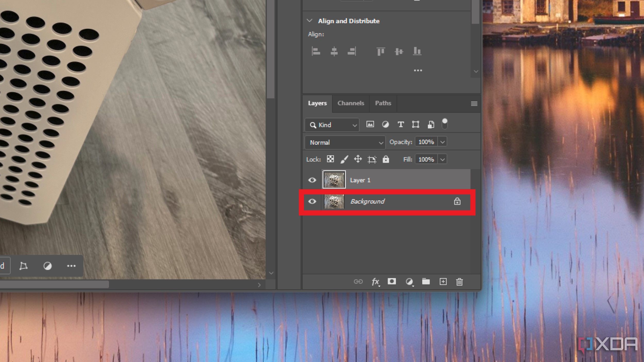The height and width of the screenshot is (362, 644).
Task: Toggle visibility of Layer 1
Action: tap(312, 179)
